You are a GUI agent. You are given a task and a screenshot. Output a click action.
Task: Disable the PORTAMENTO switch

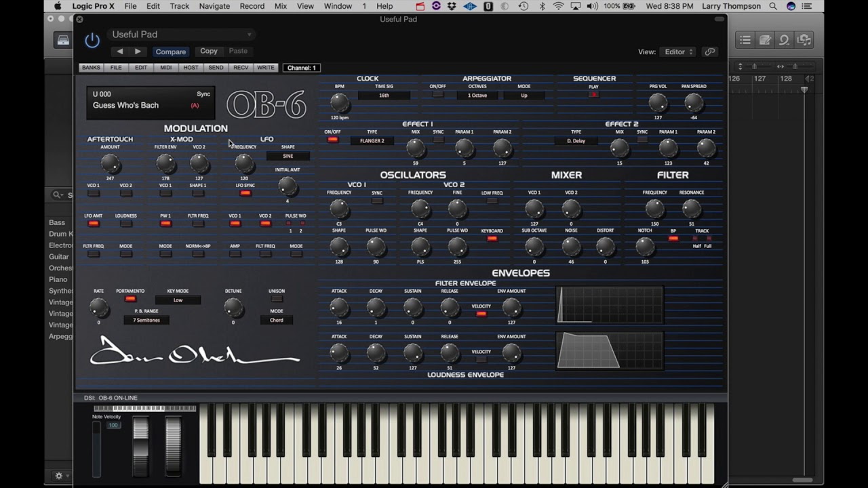[130, 298]
